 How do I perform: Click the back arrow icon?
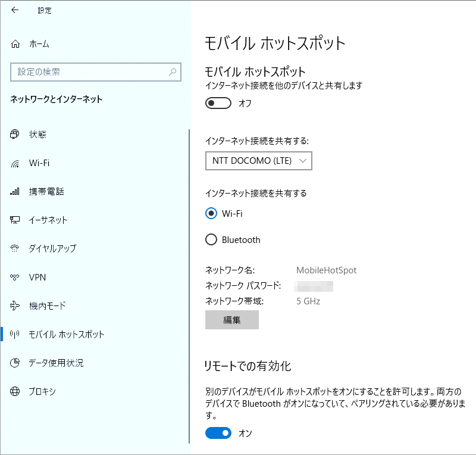tap(15, 10)
